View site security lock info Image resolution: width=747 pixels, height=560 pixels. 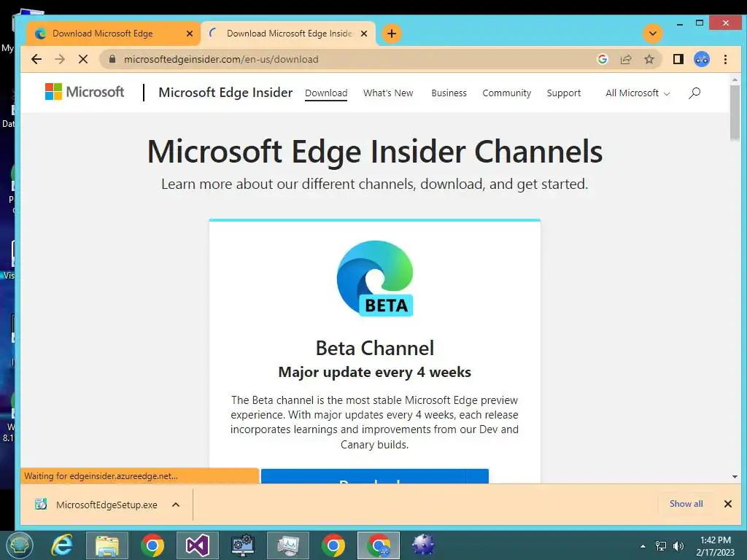[112, 59]
